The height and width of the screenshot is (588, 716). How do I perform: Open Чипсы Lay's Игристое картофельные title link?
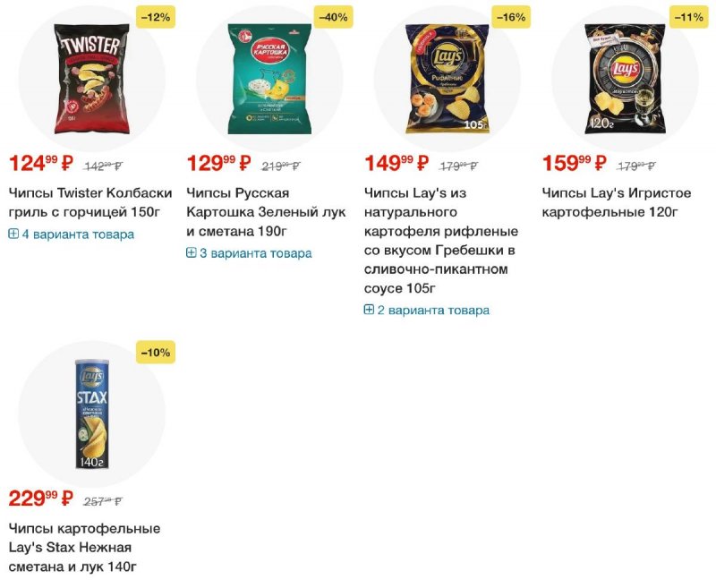617,202
